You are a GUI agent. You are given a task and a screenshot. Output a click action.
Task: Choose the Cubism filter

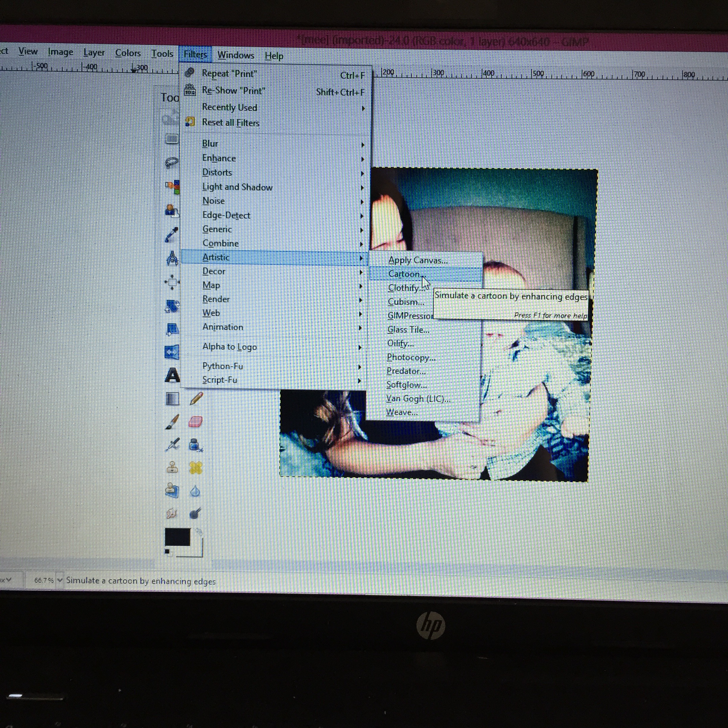click(x=406, y=302)
